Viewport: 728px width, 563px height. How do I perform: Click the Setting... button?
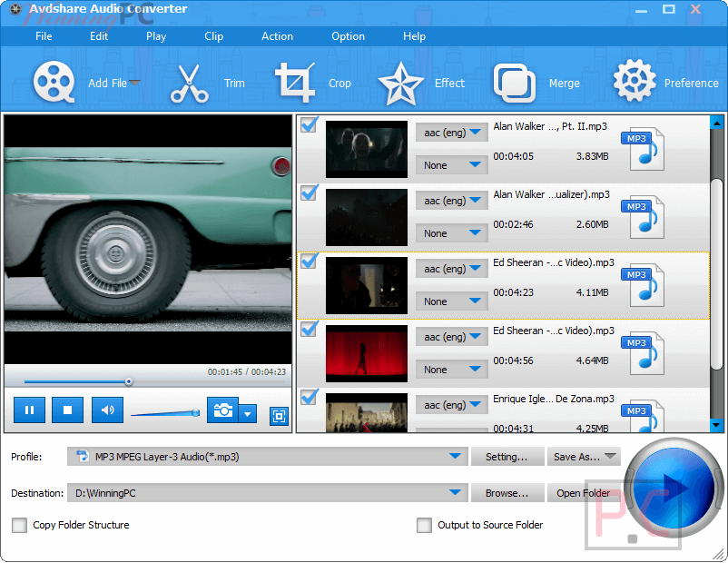pos(507,457)
